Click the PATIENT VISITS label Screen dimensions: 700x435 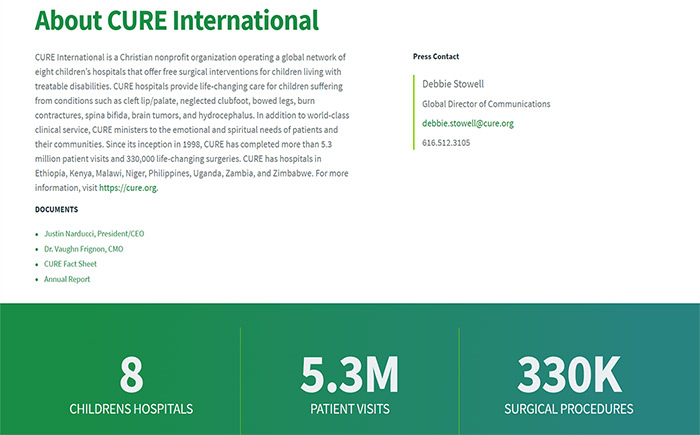350,409
